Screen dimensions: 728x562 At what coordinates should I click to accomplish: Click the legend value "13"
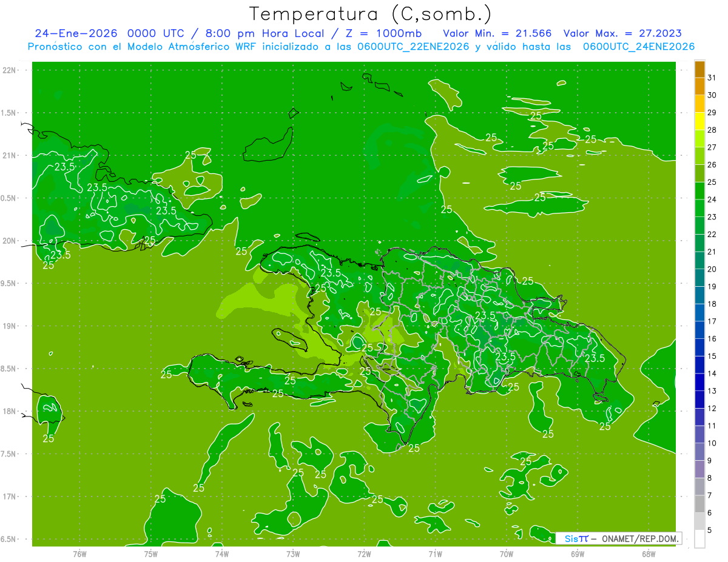pyautogui.click(x=712, y=391)
